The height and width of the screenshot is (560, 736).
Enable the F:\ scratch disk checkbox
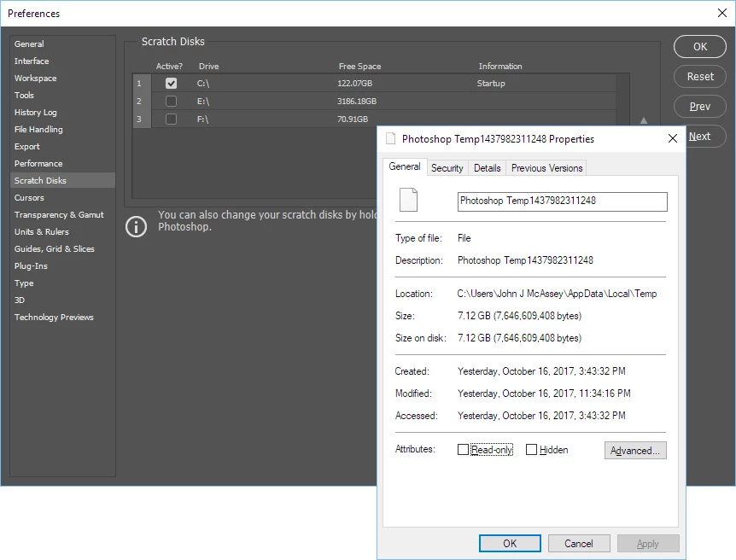point(171,119)
